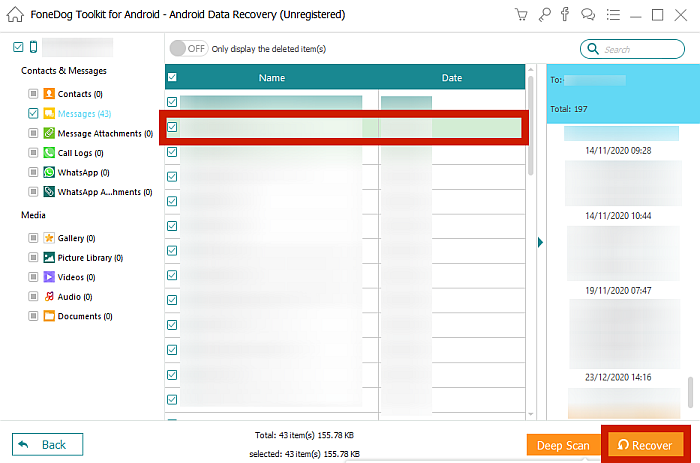Click the magnifier icon in search box
This screenshot has height=463, width=700.
coord(593,49)
